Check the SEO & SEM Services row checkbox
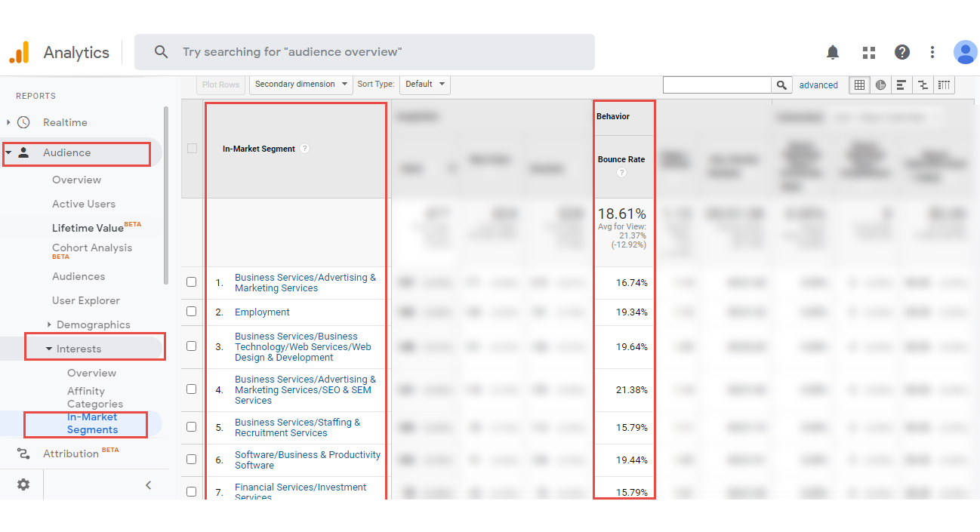 coord(192,389)
